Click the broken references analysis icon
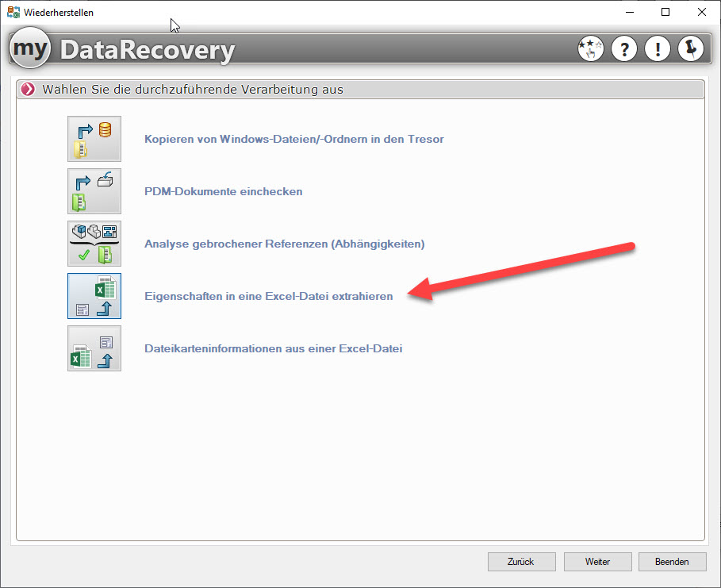The image size is (721, 588). tap(94, 244)
